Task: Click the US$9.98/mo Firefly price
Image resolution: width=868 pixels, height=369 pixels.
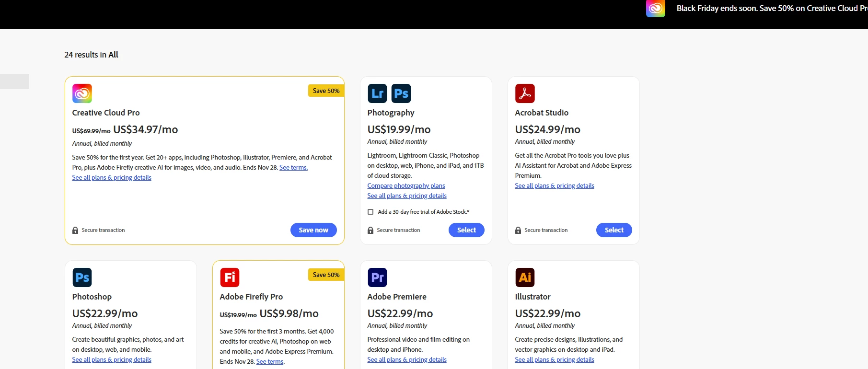Action: click(289, 313)
